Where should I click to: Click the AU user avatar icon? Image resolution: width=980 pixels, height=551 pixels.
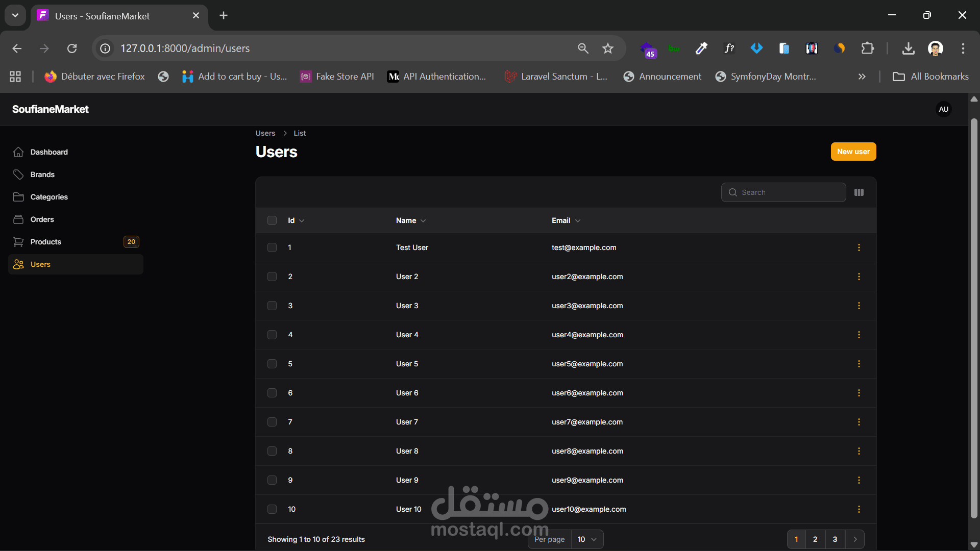tap(943, 109)
